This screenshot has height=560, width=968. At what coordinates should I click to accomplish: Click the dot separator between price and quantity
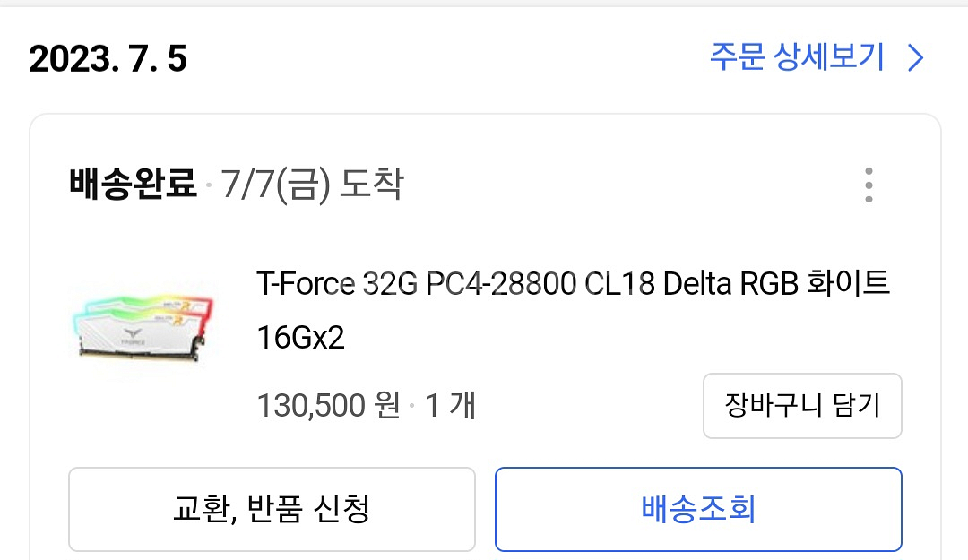coord(411,408)
